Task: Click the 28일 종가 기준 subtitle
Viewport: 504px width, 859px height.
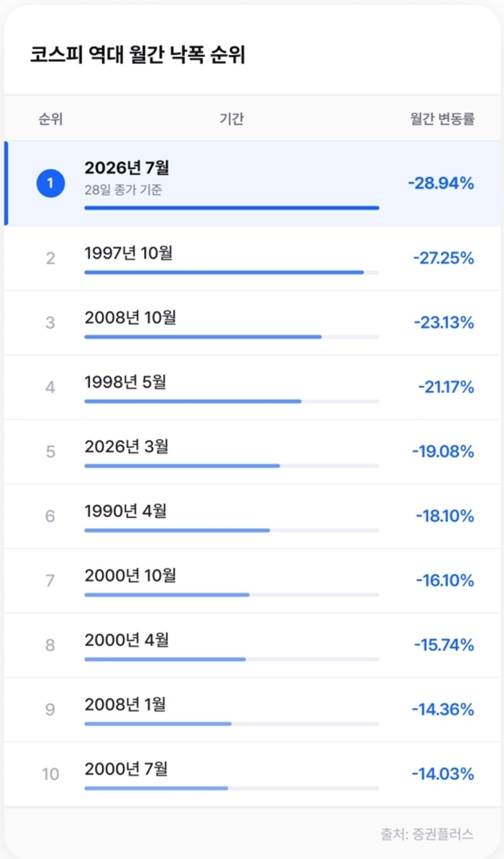Action: [x=123, y=190]
